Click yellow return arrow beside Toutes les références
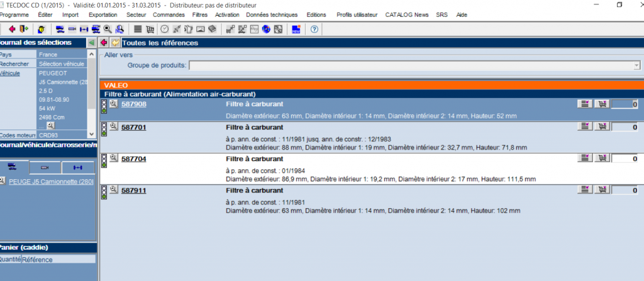 pos(116,43)
